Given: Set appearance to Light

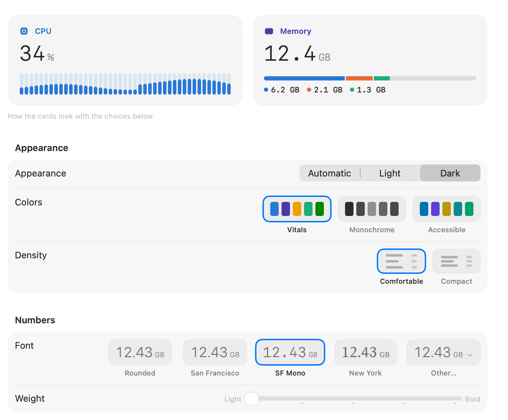Looking at the screenshot, I should coord(390,173).
